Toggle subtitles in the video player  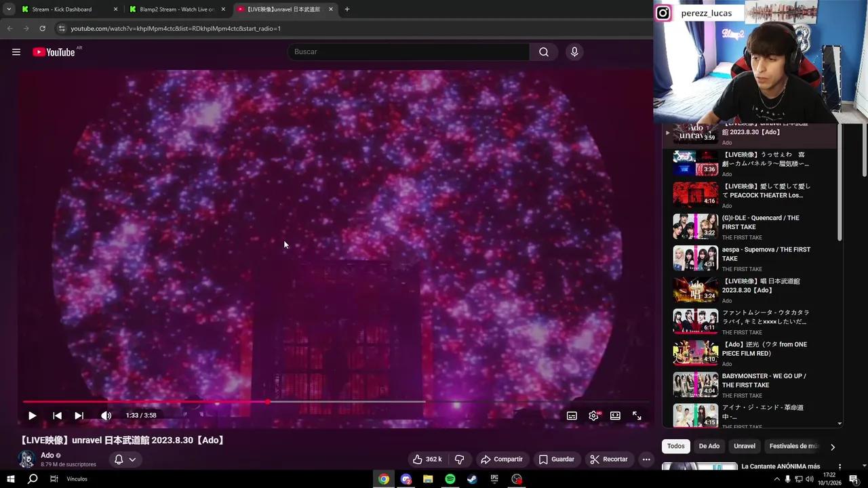point(572,415)
